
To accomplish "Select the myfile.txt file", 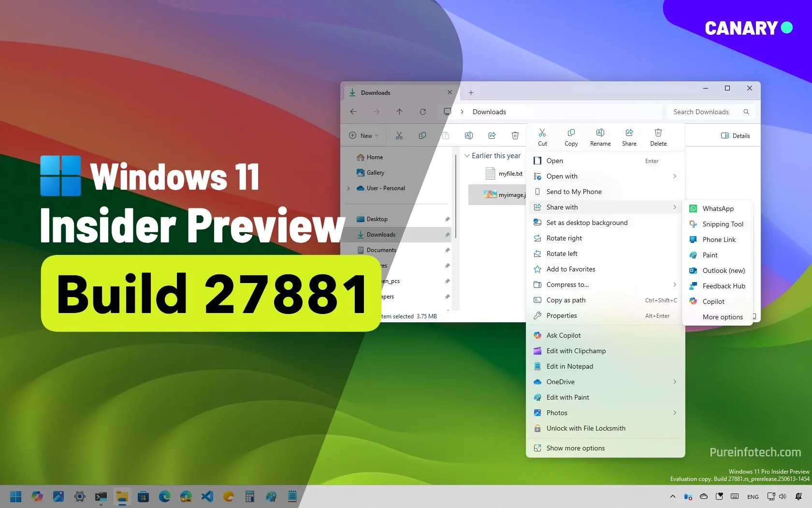I will 504,173.
